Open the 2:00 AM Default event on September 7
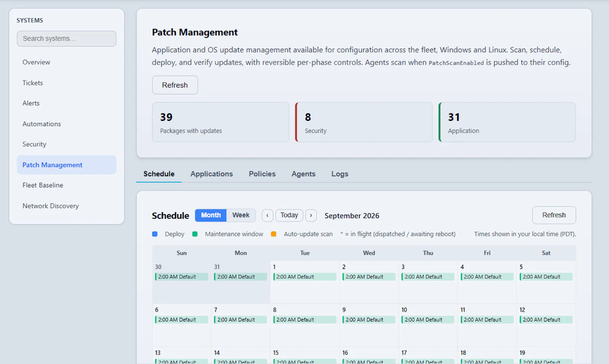 point(241,320)
